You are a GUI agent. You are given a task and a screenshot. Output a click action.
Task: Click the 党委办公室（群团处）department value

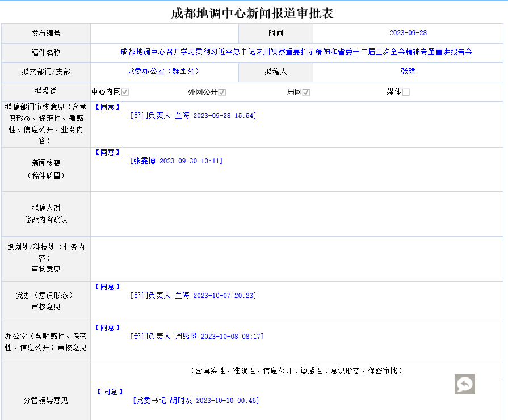163,72
